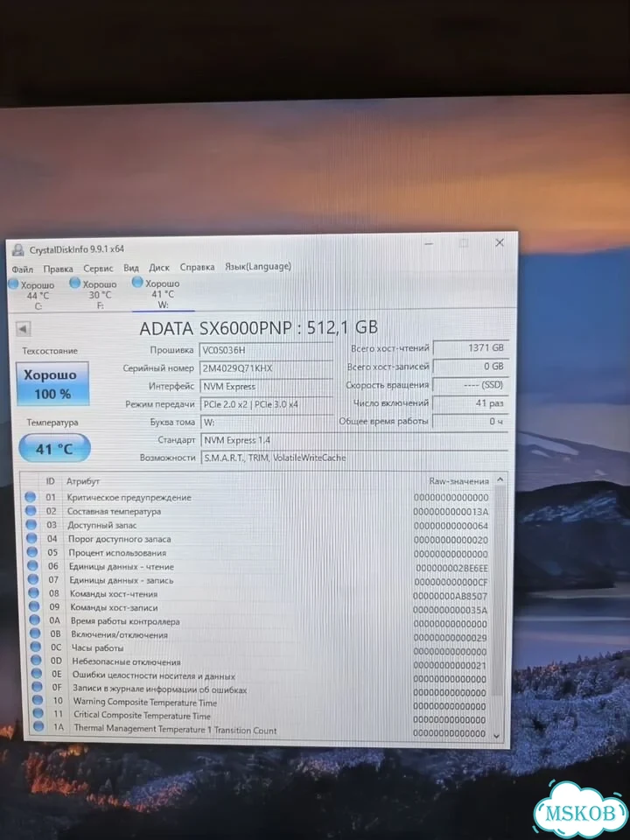Click the status circle for attribute 03

tap(31, 525)
